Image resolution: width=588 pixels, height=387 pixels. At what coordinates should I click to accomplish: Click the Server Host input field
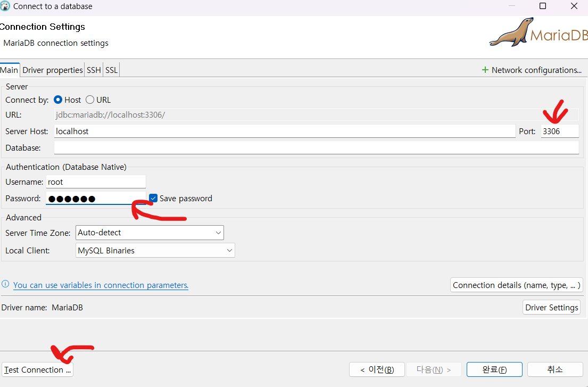pyautogui.click(x=285, y=131)
